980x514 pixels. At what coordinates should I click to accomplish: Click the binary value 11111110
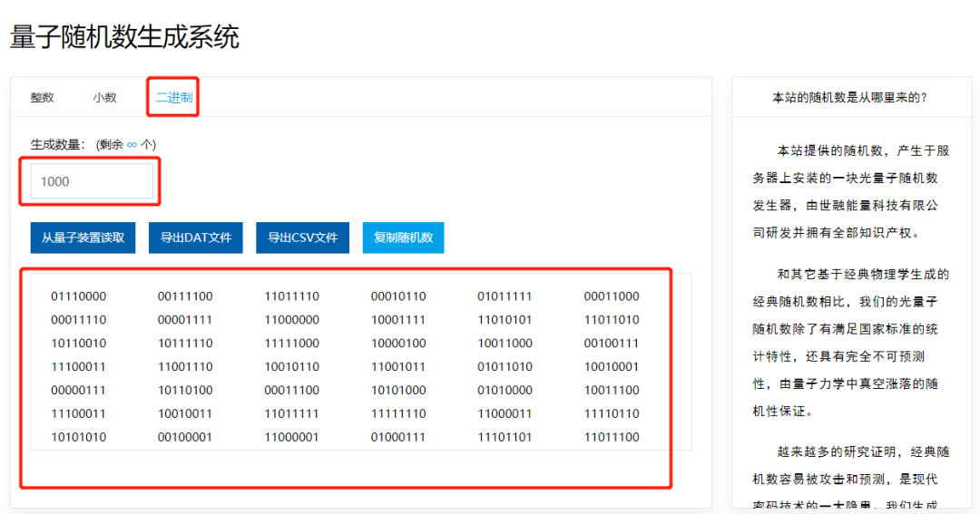[x=398, y=413]
